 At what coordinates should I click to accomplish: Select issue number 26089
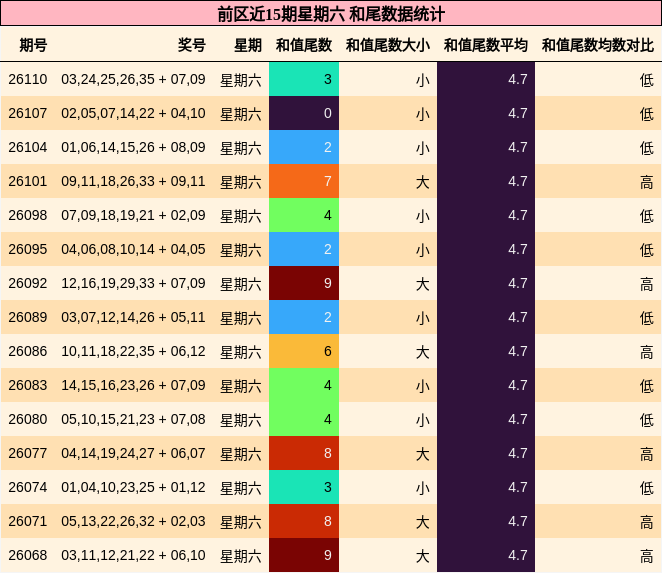(x=28, y=317)
